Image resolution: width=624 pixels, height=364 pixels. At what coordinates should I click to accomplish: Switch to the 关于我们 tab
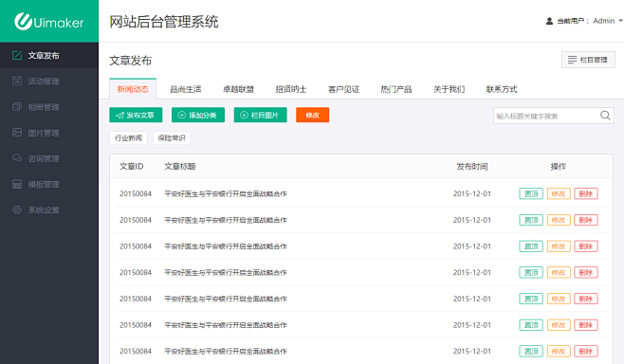pos(449,89)
